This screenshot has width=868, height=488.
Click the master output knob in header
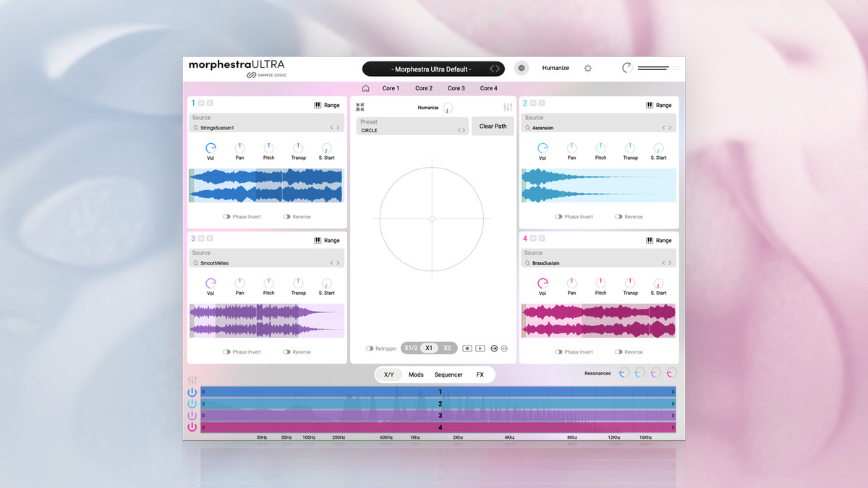pyautogui.click(x=627, y=68)
